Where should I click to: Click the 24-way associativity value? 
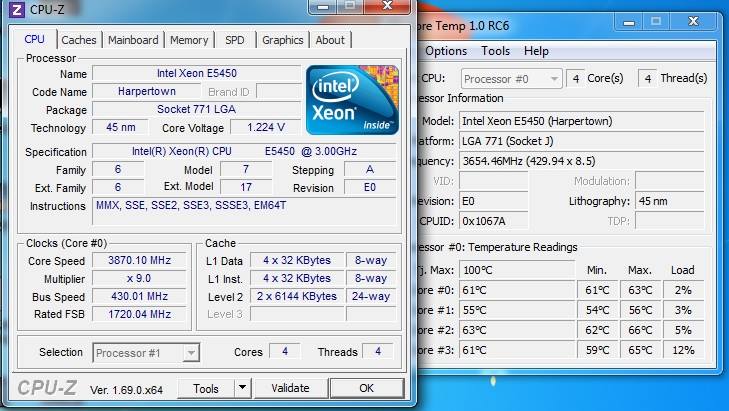click(371, 296)
